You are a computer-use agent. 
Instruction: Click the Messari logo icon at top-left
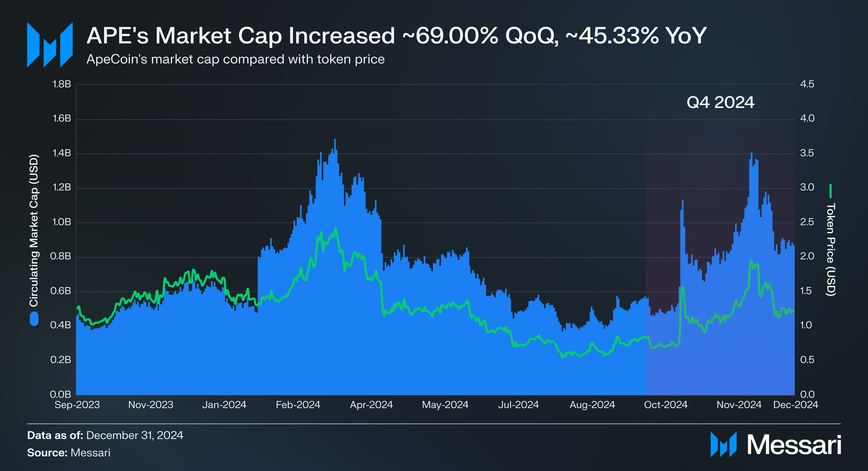[x=49, y=45]
